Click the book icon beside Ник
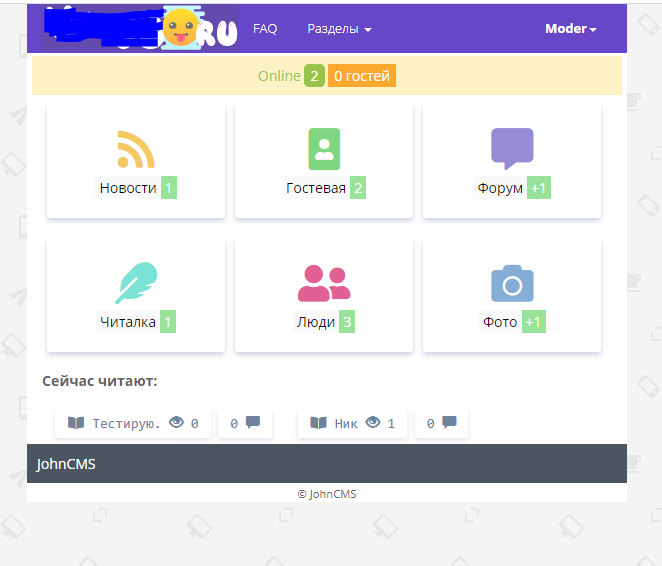The width and height of the screenshot is (662, 566). pos(318,422)
